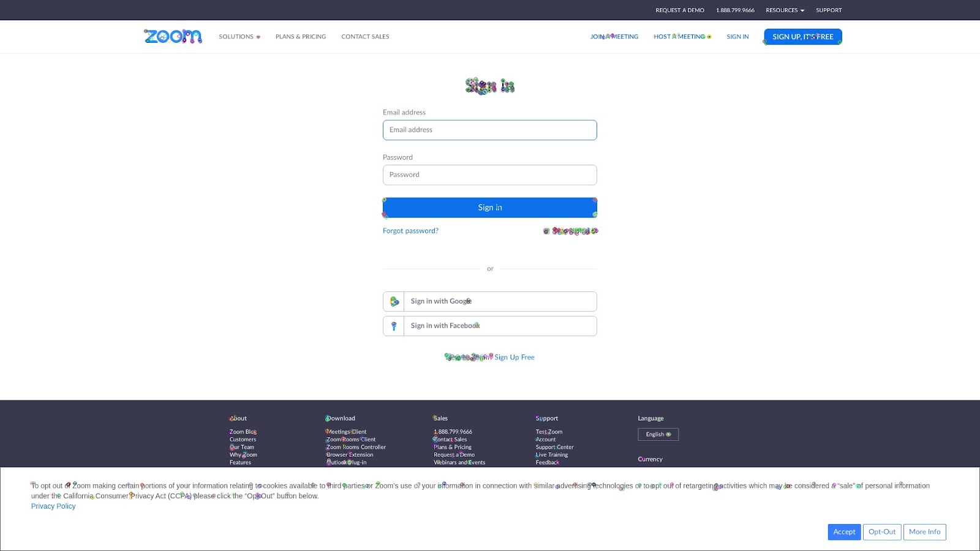The height and width of the screenshot is (551, 980).
Task: Select Sign In in header navigation
Action: click(737, 37)
